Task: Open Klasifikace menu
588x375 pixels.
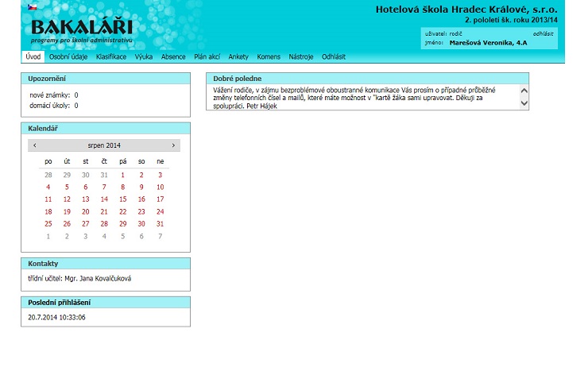Action: tap(111, 56)
